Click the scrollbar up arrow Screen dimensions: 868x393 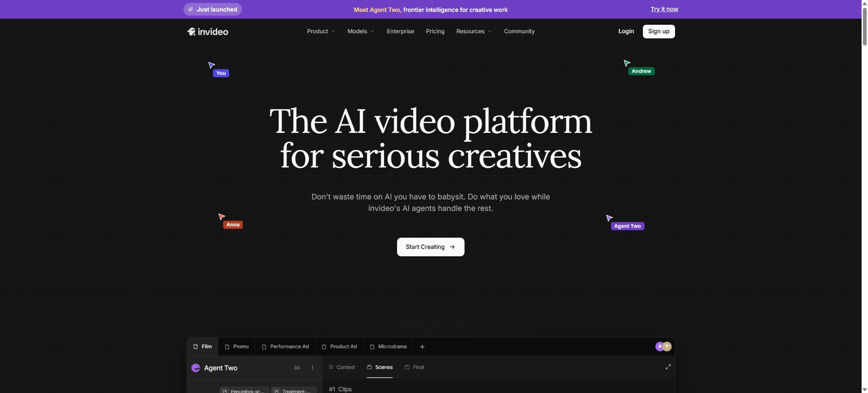(865, 3)
